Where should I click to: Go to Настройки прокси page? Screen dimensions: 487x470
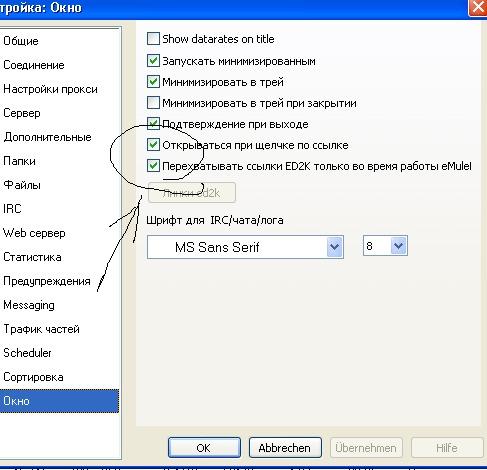(50, 89)
